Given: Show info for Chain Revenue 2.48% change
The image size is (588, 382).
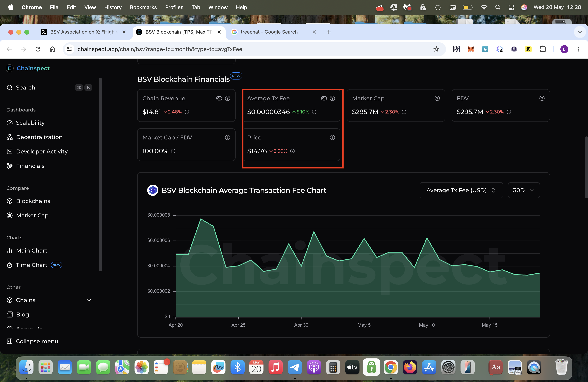Looking at the screenshot, I should point(187,112).
